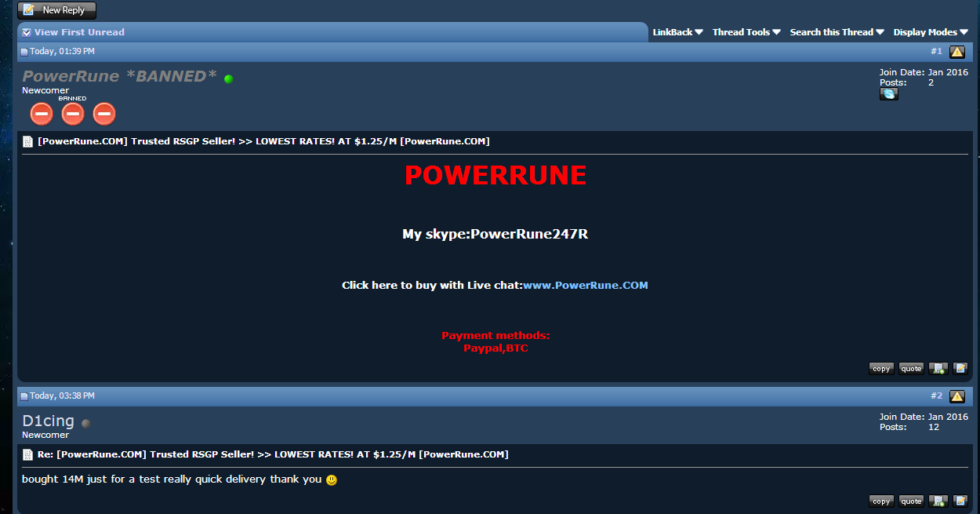
Task: Click the 'Today, 03:38 PM' timestamp
Action: click(x=62, y=396)
